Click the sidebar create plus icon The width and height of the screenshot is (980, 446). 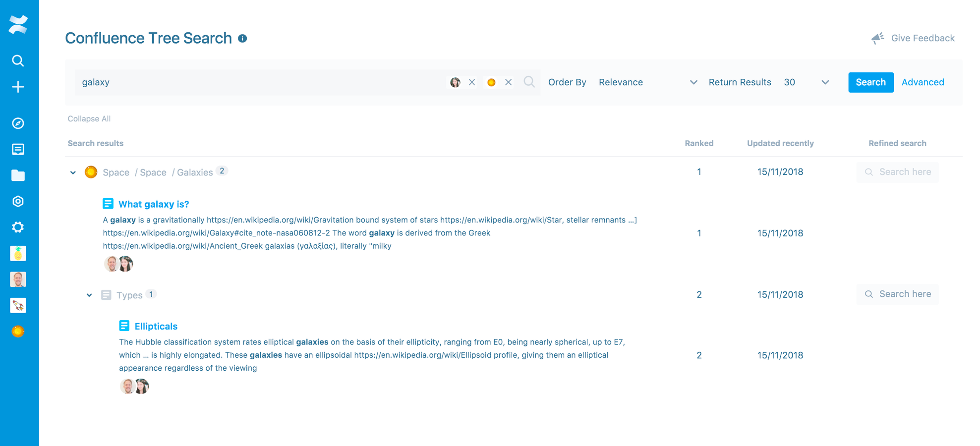point(18,87)
